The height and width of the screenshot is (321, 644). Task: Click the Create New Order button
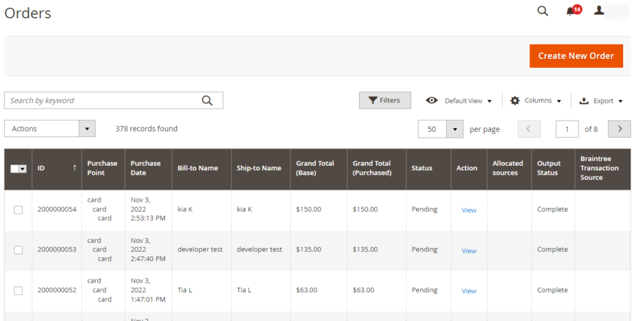point(575,56)
